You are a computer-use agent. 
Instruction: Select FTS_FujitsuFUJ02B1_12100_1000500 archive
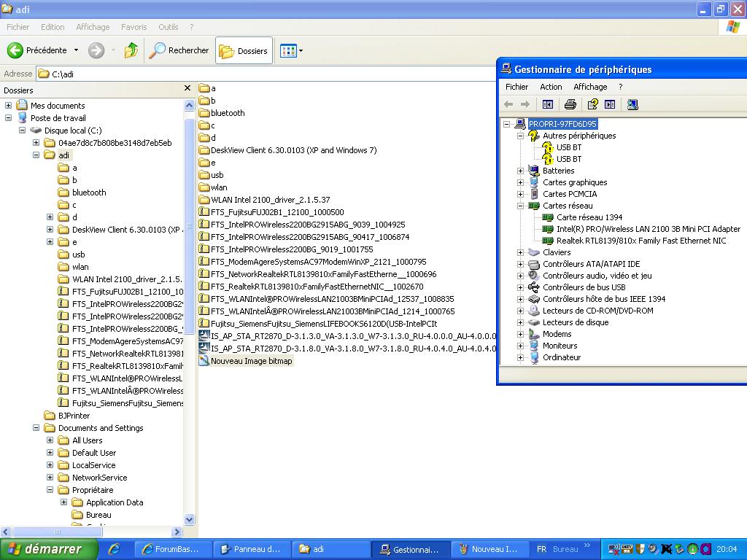tap(277, 212)
